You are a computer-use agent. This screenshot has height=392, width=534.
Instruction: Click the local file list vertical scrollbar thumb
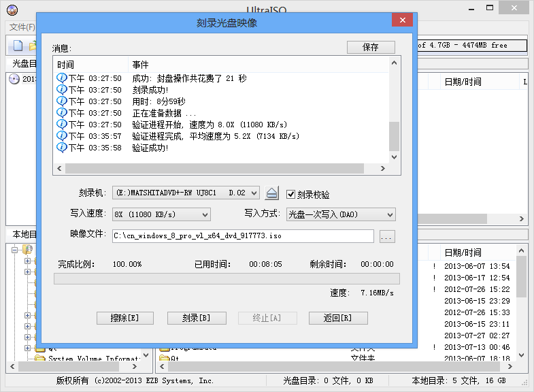coord(521,276)
